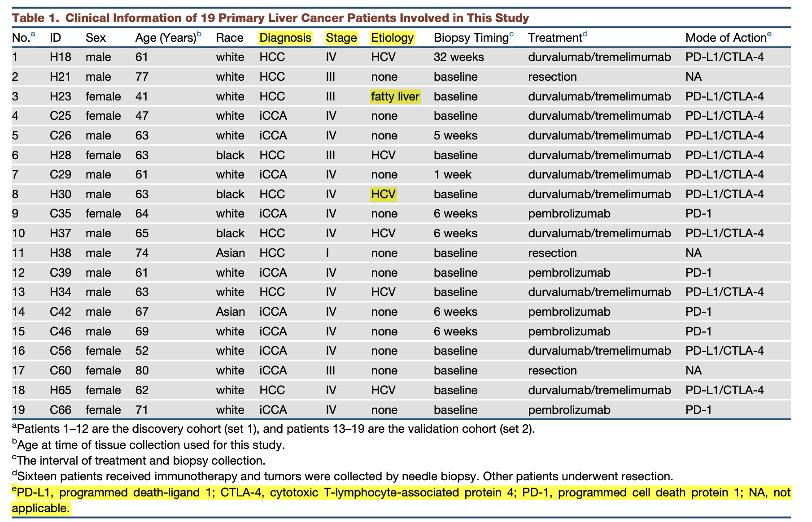The image size is (812, 522).
Task: Click 'pembrolizumab' treatment in row C35
Action: pos(569,213)
